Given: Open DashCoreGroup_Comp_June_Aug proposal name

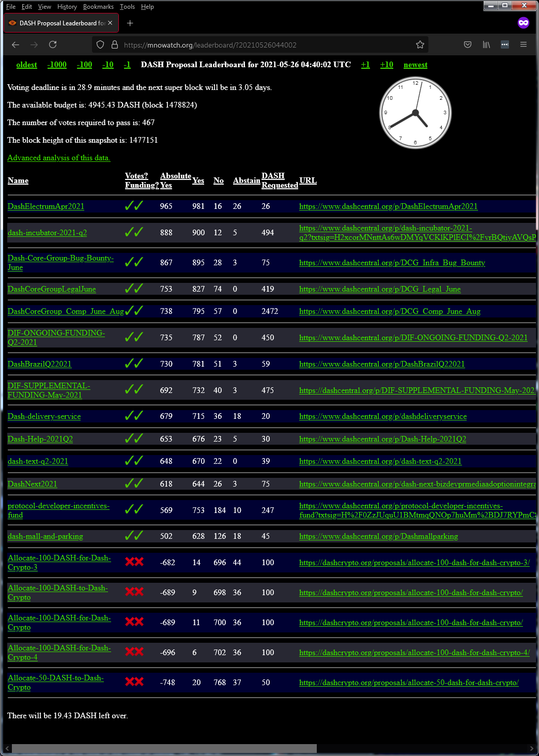Looking at the screenshot, I should (66, 311).
